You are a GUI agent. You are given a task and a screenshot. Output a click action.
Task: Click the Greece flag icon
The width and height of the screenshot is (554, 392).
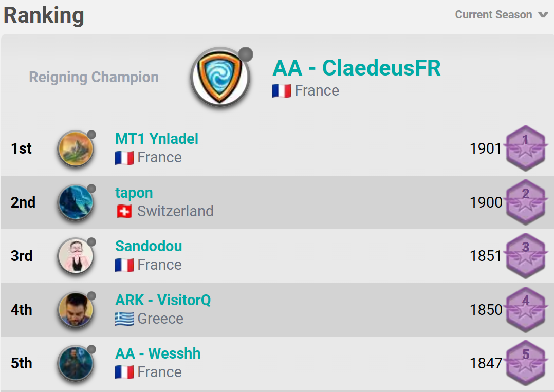[x=124, y=319]
